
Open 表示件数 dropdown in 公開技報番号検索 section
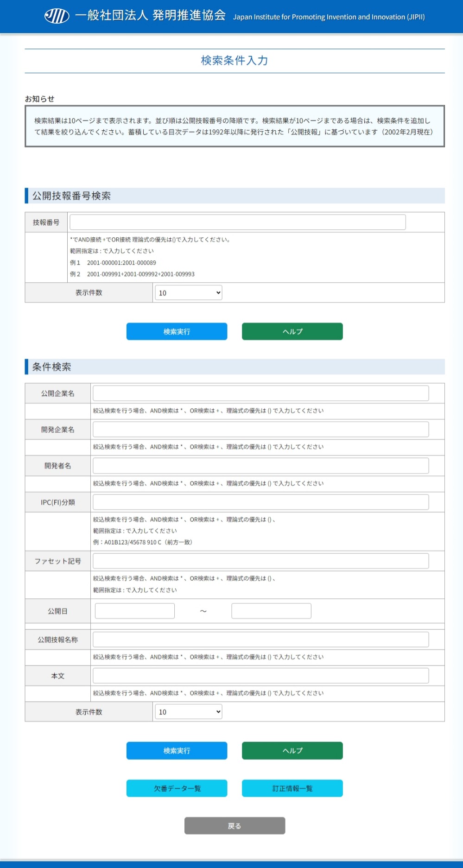(x=188, y=292)
